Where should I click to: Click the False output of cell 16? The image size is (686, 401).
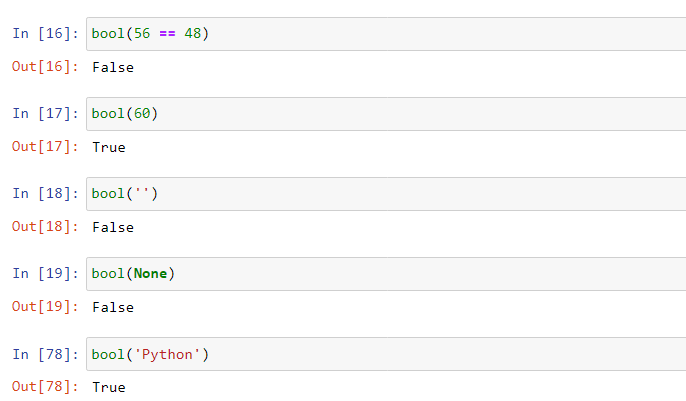tap(113, 68)
